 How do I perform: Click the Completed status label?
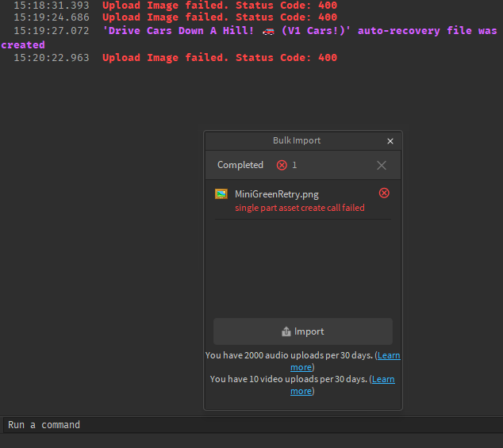click(240, 165)
